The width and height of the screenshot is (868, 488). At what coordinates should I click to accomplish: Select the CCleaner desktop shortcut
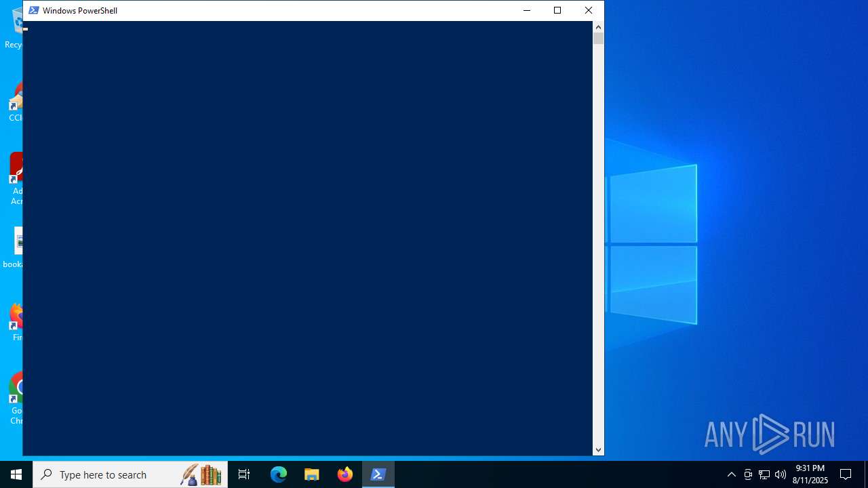(x=15, y=102)
